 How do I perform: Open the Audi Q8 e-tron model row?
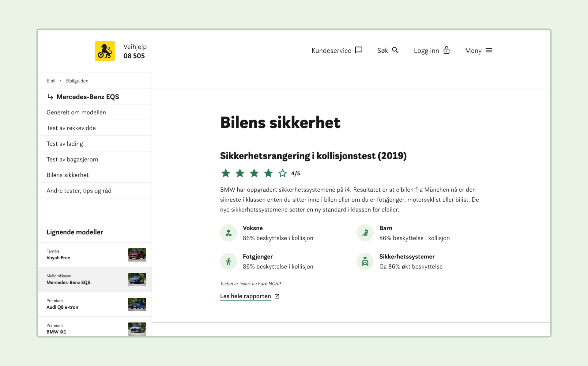tap(95, 304)
